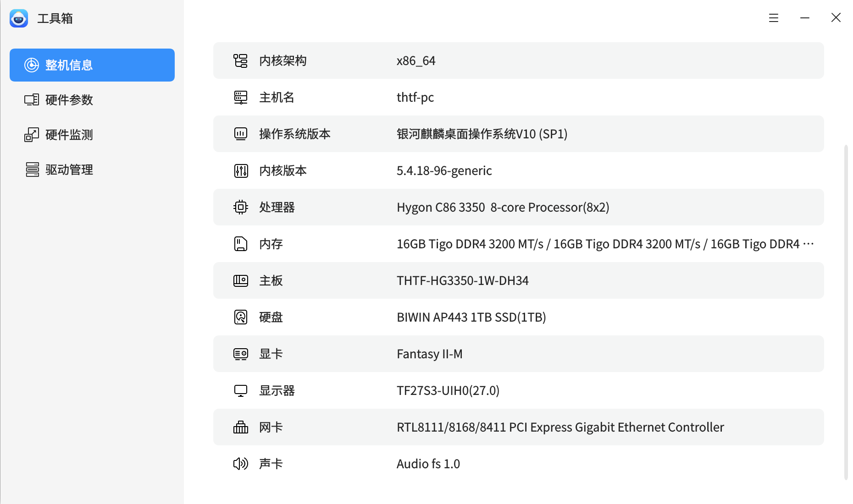Viewport: 853px width, 504px height.
Task: Click the 主机名 host icon
Action: pyautogui.click(x=240, y=97)
